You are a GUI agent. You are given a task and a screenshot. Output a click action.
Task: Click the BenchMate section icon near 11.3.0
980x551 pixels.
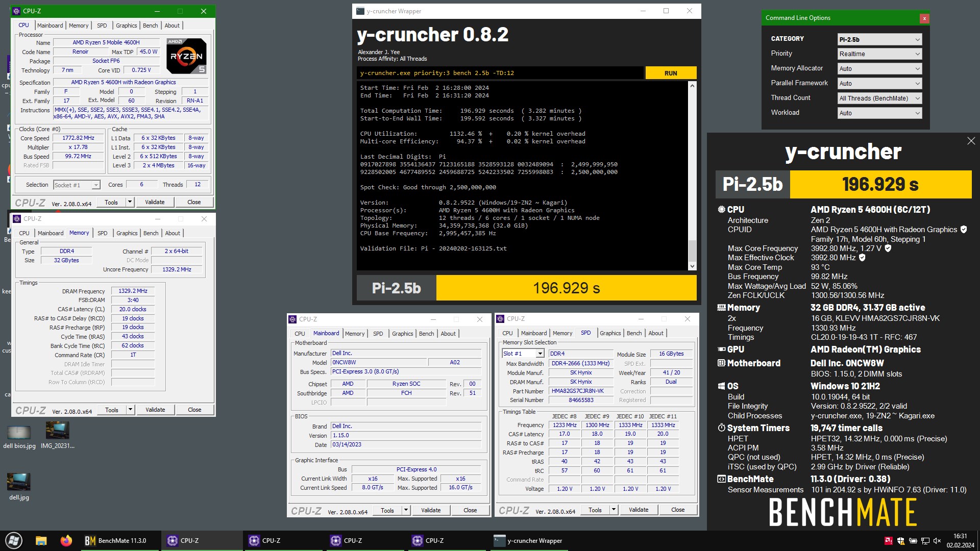pos(721,479)
